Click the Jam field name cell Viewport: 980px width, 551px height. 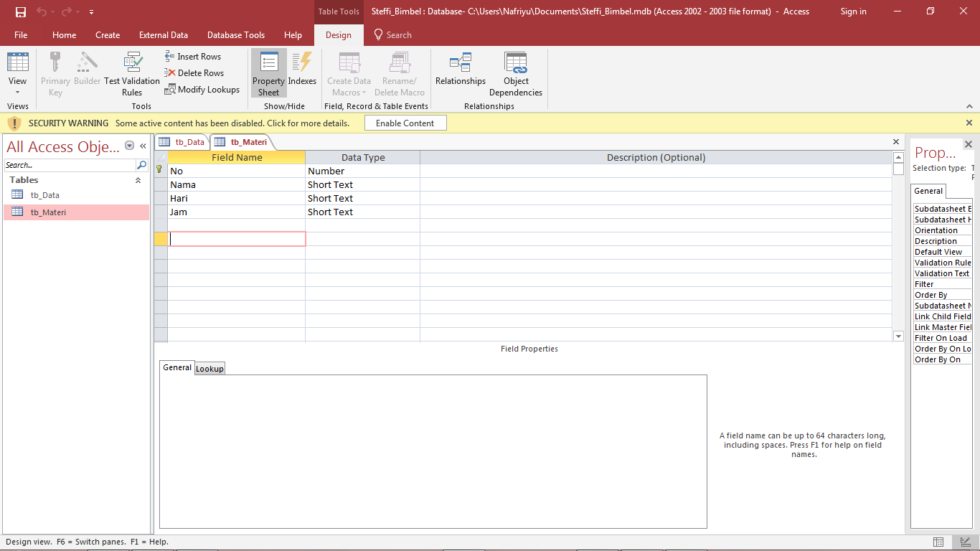tap(237, 212)
